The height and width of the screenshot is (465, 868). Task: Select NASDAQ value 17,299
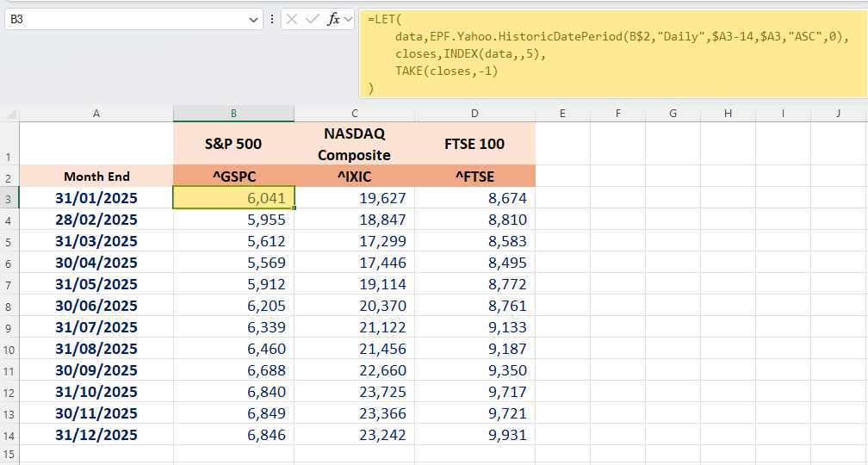click(354, 241)
